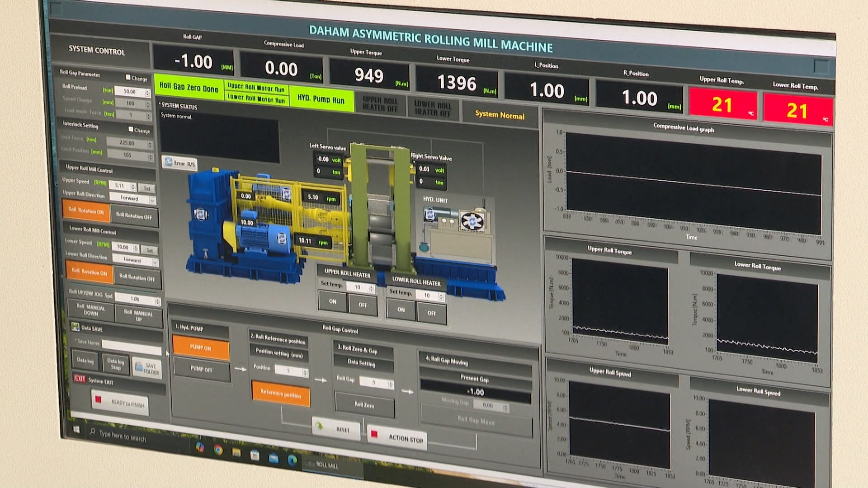Image resolution: width=868 pixels, height=488 pixels.
Task: Switch to the ROLL MILL taskbar window
Action: [326, 465]
